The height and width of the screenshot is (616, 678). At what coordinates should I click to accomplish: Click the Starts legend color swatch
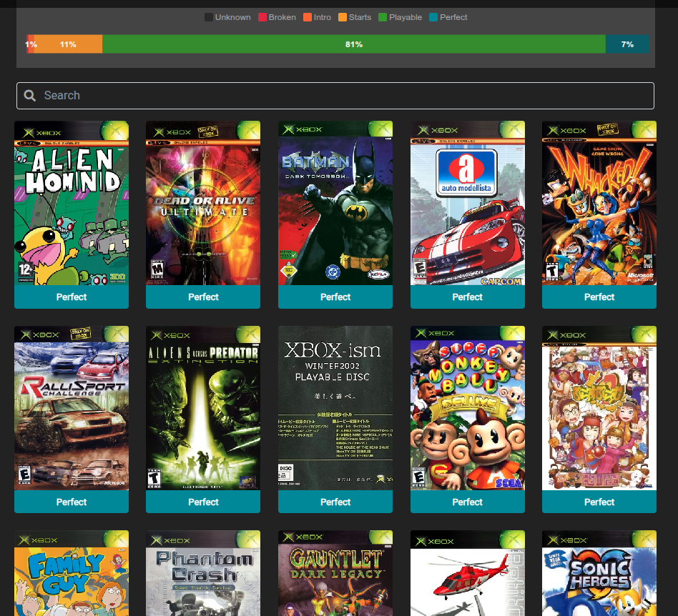coord(343,17)
